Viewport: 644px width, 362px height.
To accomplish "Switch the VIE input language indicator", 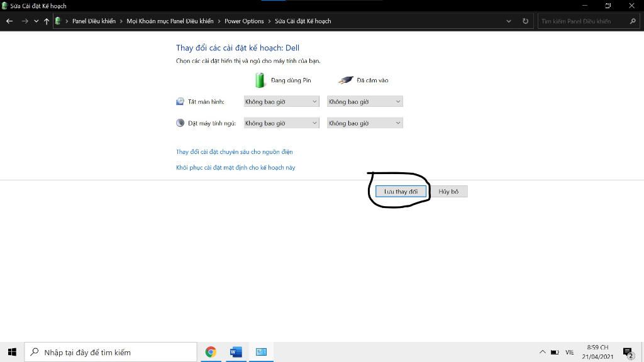I will (569, 352).
